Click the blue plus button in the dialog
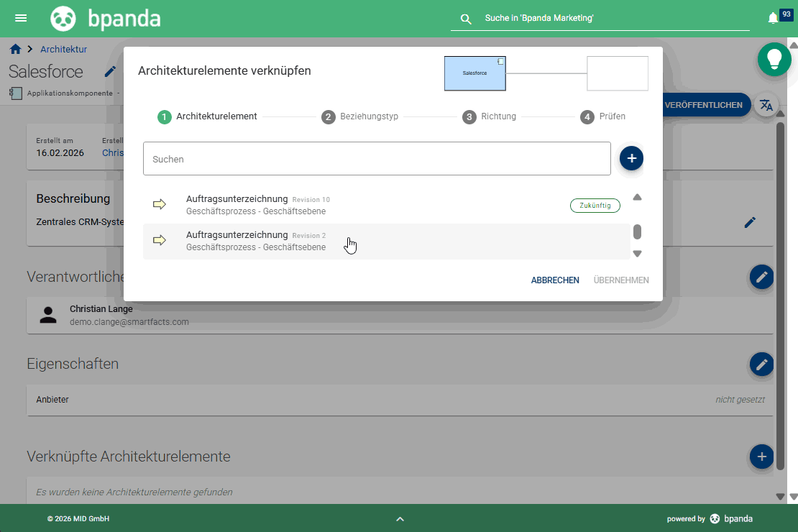Screen dimensions: 798x532 pos(631,158)
